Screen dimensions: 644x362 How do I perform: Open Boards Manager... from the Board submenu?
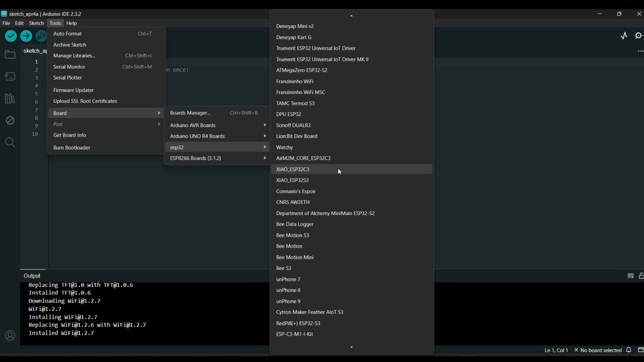click(217, 113)
